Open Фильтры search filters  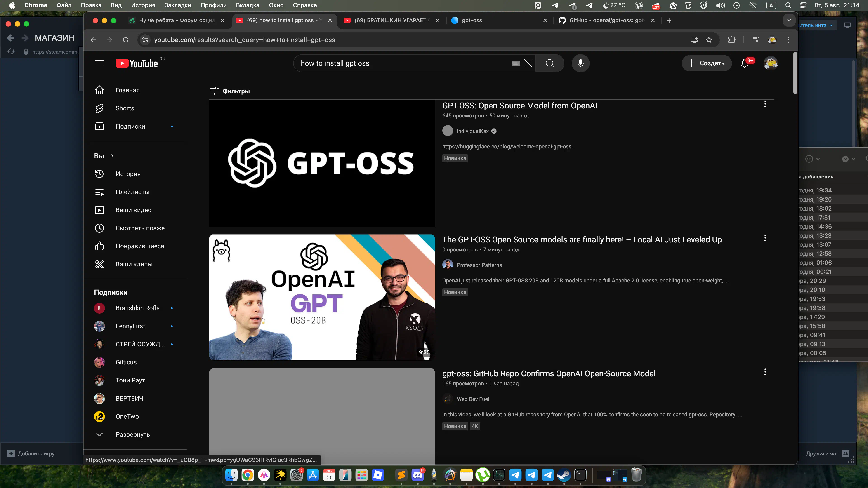point(230,91)
